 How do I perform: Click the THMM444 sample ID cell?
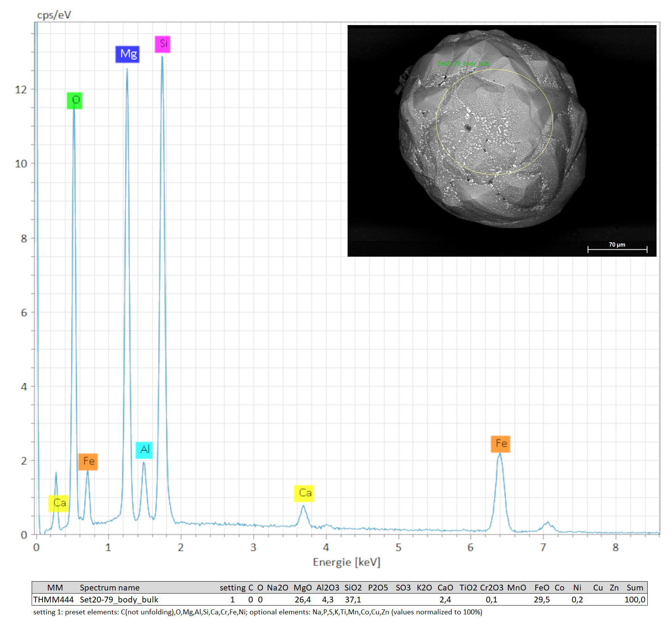point(53,599)
